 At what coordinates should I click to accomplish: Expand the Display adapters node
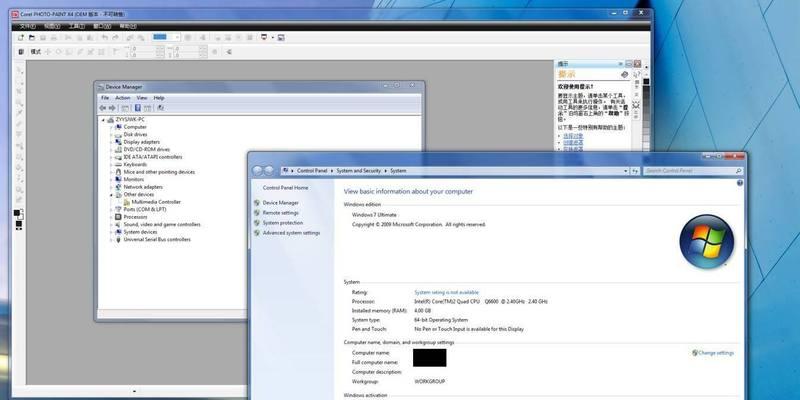point(111,142)
